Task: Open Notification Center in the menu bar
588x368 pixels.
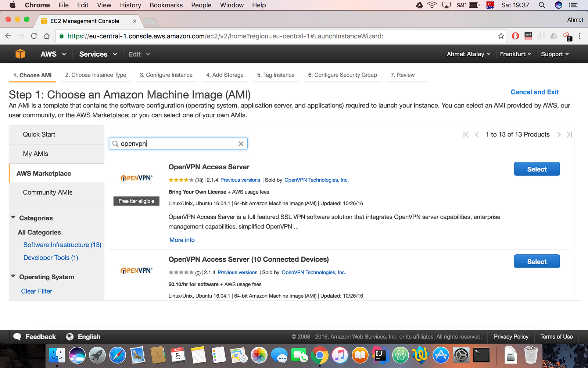Action: tap(573, 5)
